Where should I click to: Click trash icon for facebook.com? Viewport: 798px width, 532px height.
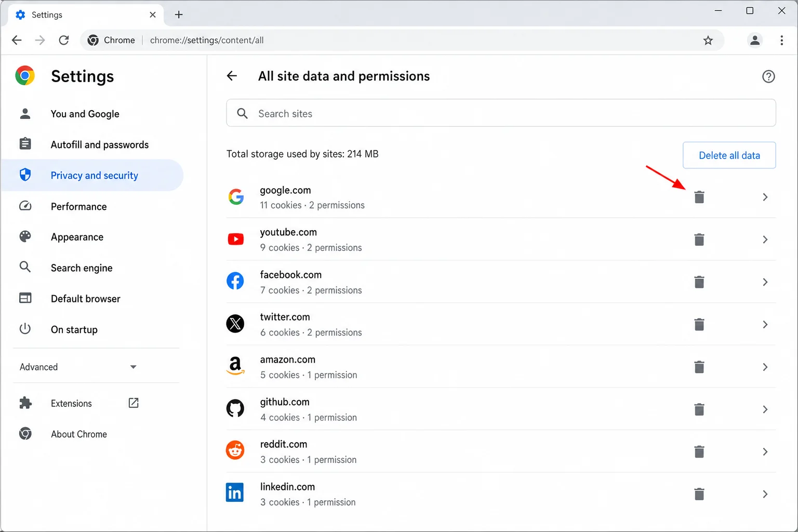699,282
